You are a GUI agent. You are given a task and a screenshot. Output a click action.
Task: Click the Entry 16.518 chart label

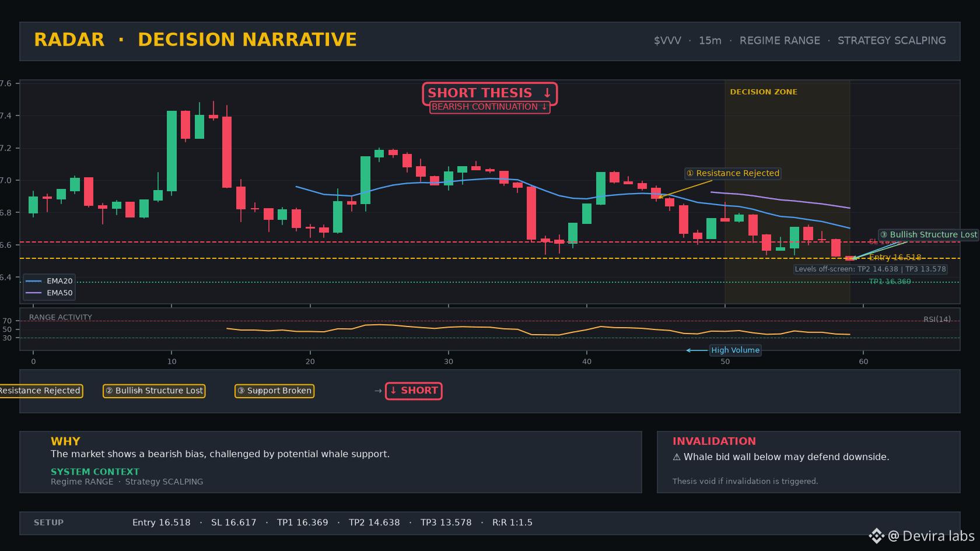[895, 257]
